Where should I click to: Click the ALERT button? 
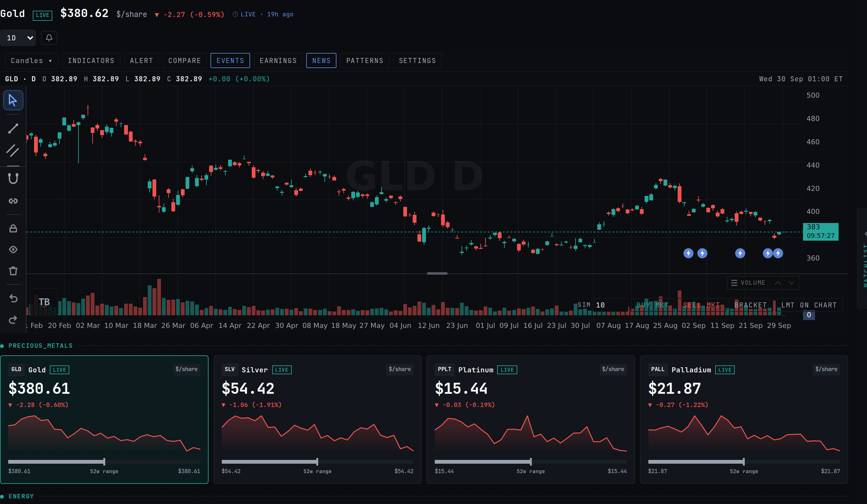(x=141, y=60)
